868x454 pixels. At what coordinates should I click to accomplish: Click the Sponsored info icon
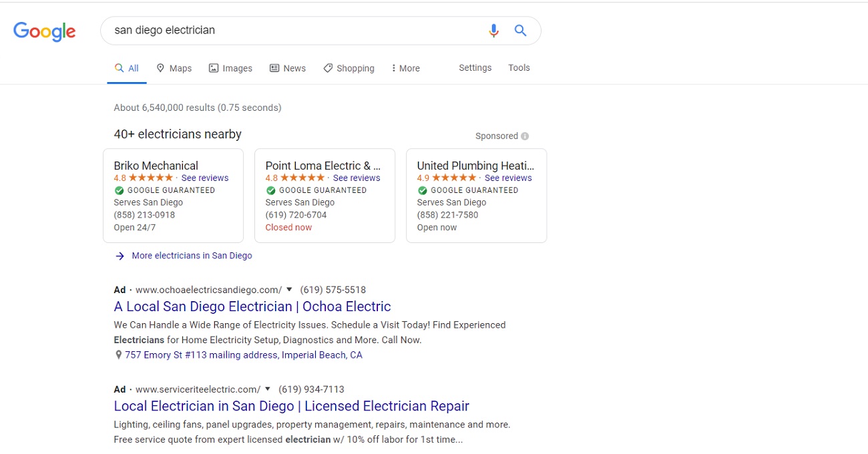click(525, 136)
